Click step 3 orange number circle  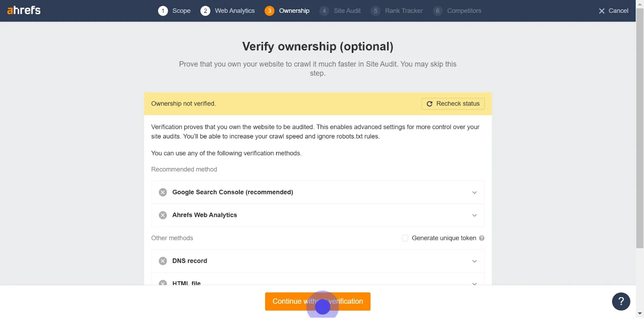[x=270, y=11]
